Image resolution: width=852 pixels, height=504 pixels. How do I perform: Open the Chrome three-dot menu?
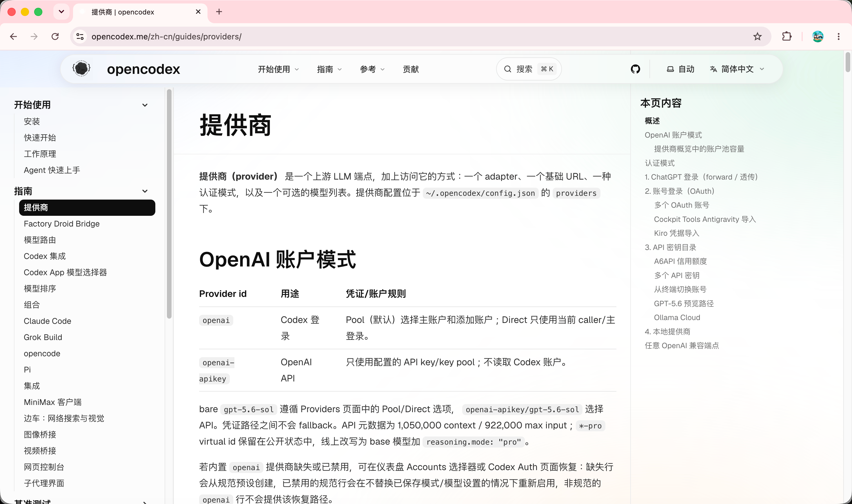click(838, 36)
